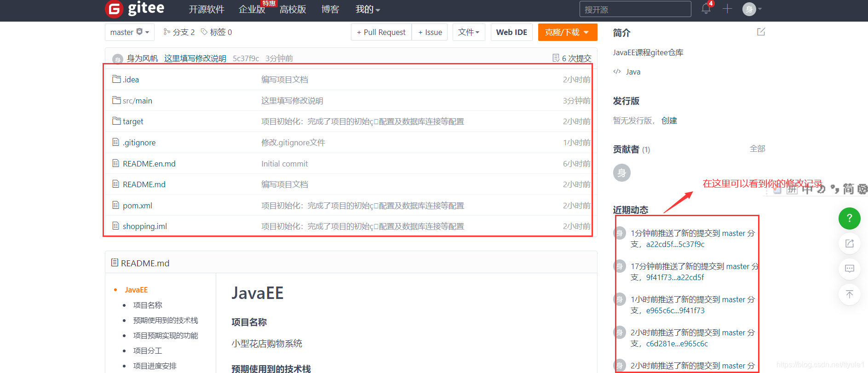Click the green help question button
The height and width of the screenshot is (373, 868).
coord(850,218)
